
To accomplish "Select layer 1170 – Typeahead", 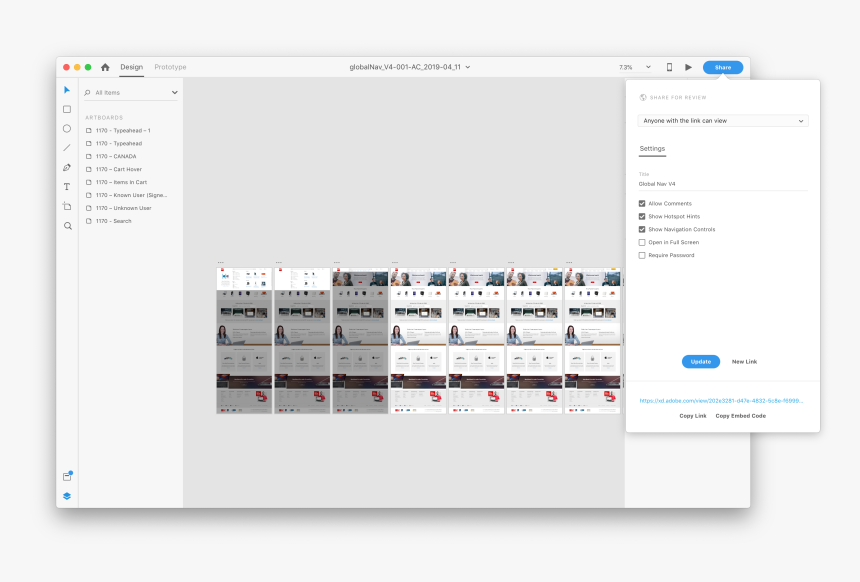I will [x=119, y=143].
